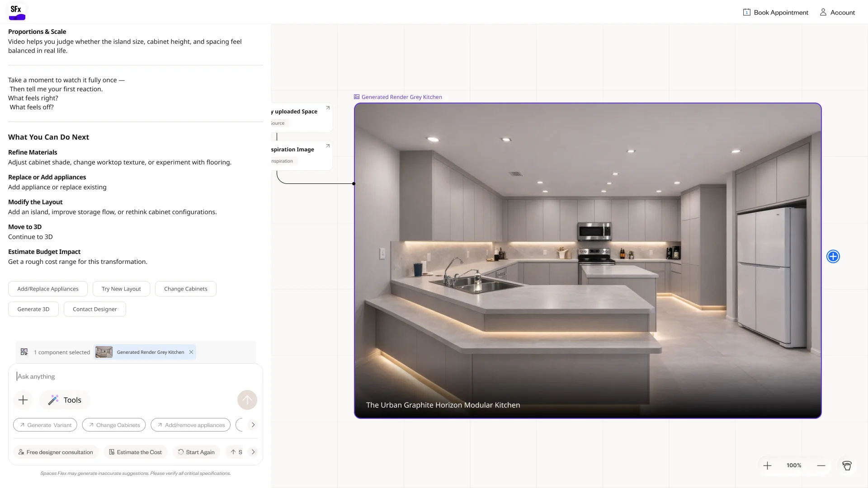
Task: Click Generate 3D button
Action: [x=33, y=309]
